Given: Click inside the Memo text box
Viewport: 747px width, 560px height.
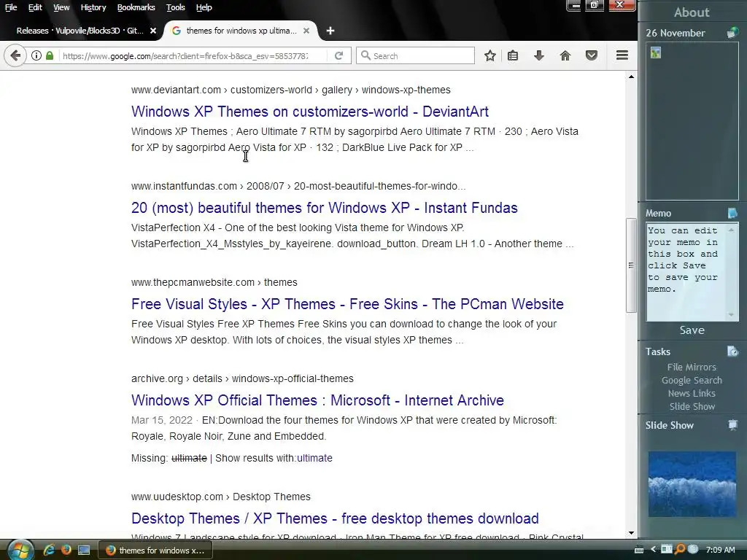Looking at the screenshot, I should coord(686,273).
